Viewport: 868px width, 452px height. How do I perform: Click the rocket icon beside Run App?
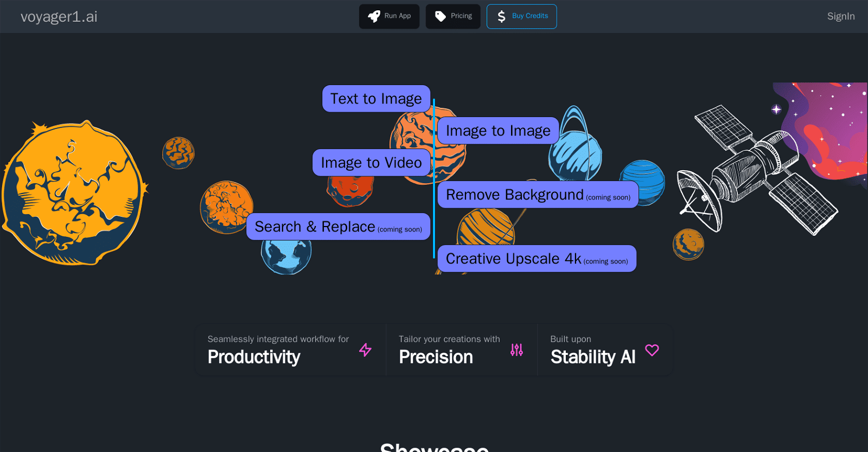pyautogui.click(x=374, y=16)
